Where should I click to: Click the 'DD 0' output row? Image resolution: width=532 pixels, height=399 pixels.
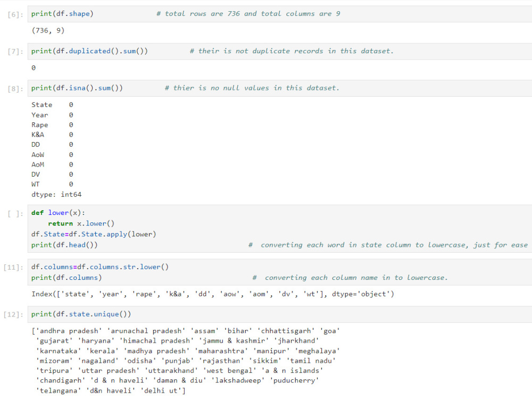pyautogui.click(x=52, y=145)
